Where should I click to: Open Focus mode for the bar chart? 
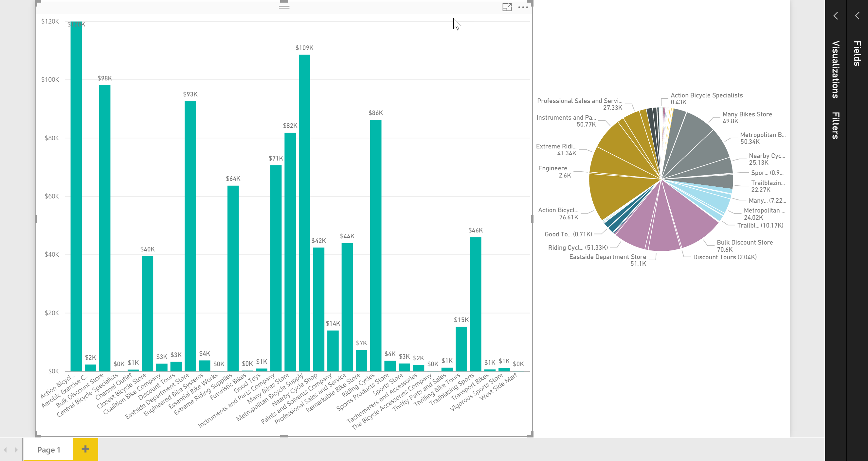pos(507,7)
